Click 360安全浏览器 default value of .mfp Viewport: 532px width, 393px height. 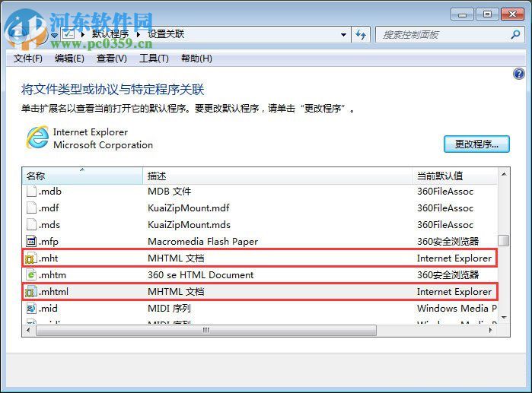click(448, 242)
